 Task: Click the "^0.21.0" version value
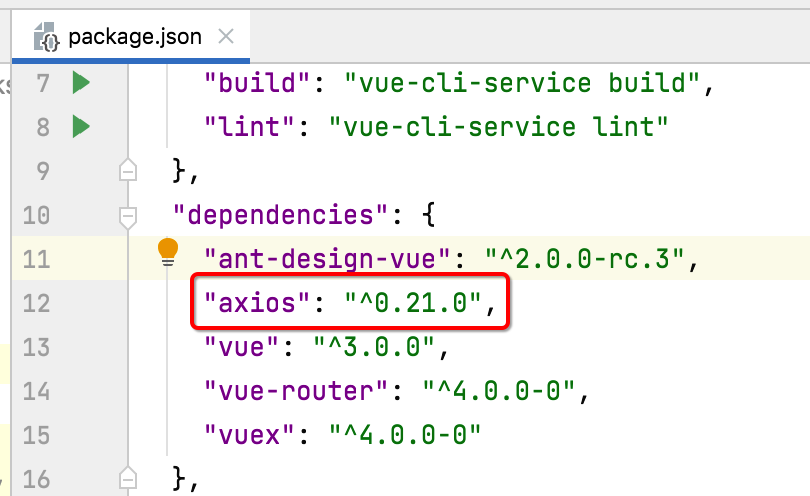pyautogui.click(x=413, y=302)
